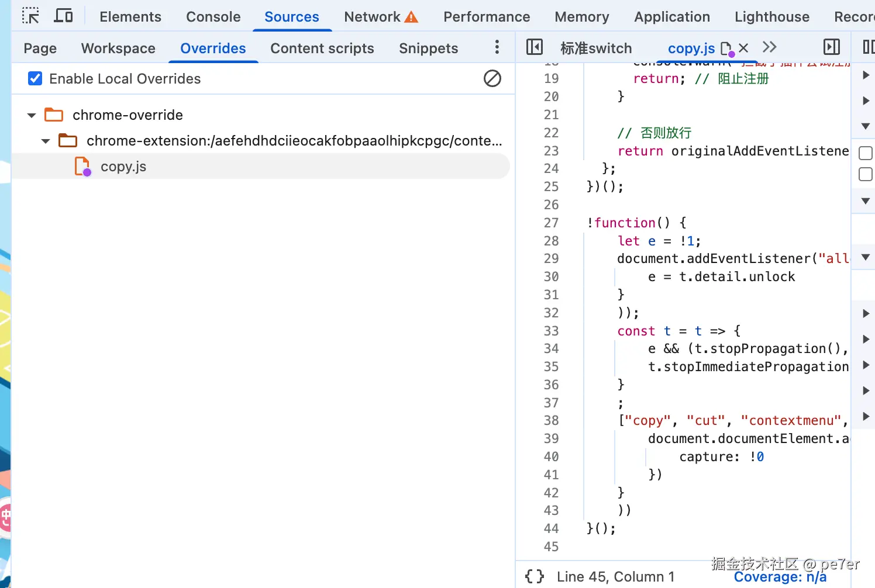
Task: Collapse debugger section arrow beside line 26
Action: 866,201
